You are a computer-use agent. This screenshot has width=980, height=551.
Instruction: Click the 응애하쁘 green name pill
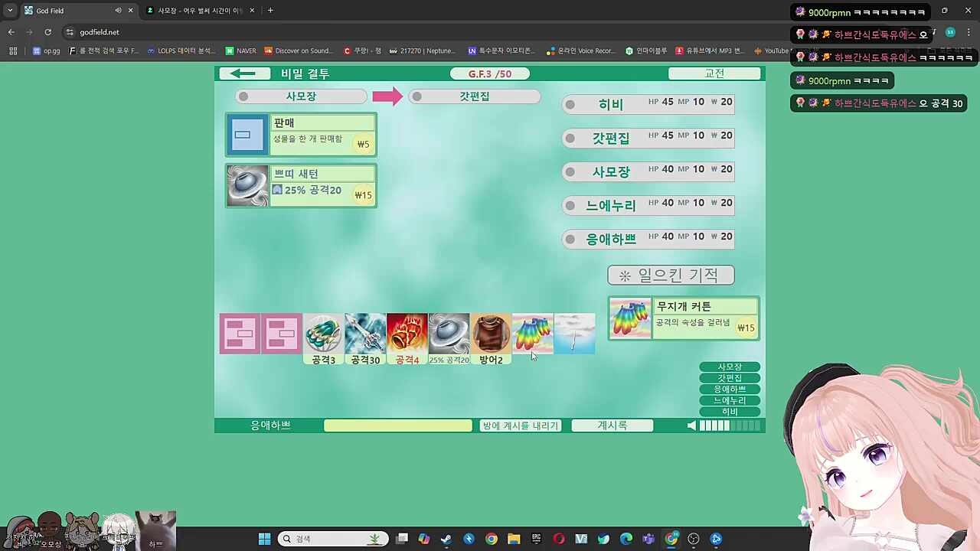730,390
